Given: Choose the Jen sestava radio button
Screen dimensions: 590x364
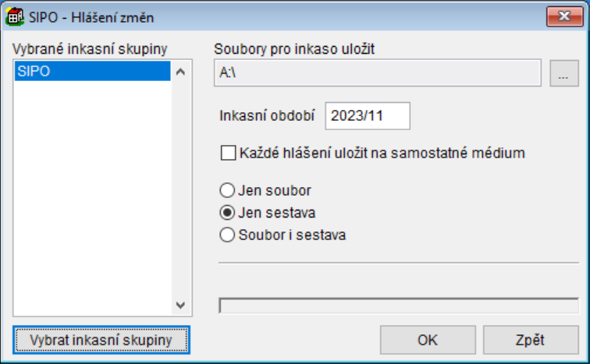Looking at the screenshot, I should 228,212.
